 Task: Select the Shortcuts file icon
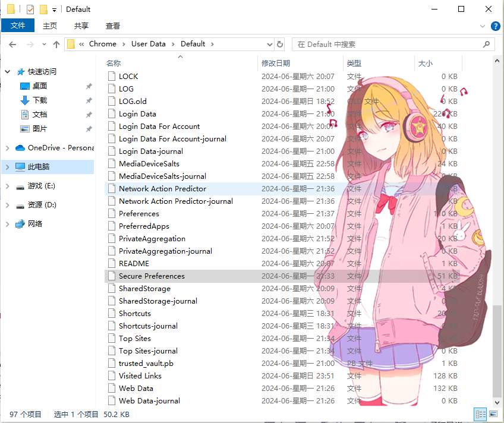click(112, 313)
